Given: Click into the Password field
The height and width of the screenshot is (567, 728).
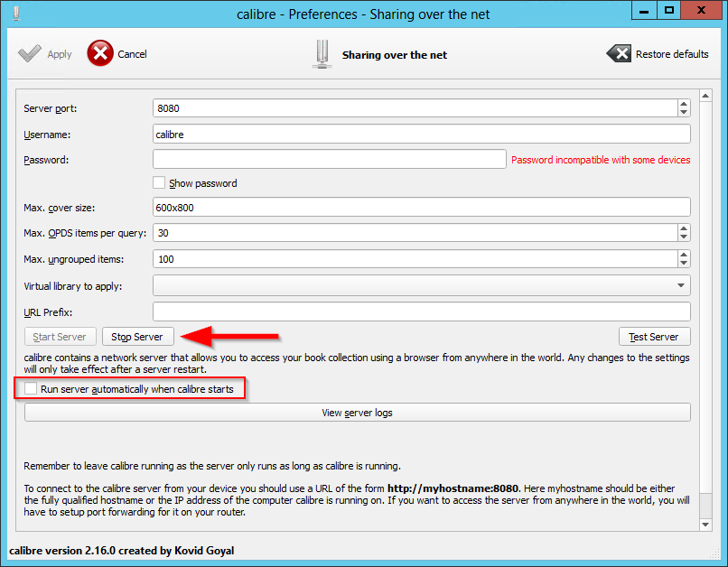Looking at the screenshot, I should (329, 159).
